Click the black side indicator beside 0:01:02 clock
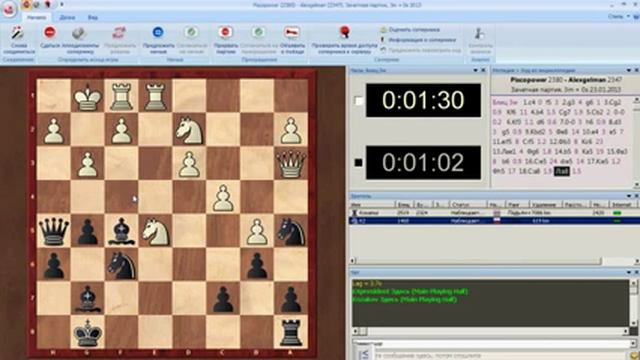 click(358, 162)
